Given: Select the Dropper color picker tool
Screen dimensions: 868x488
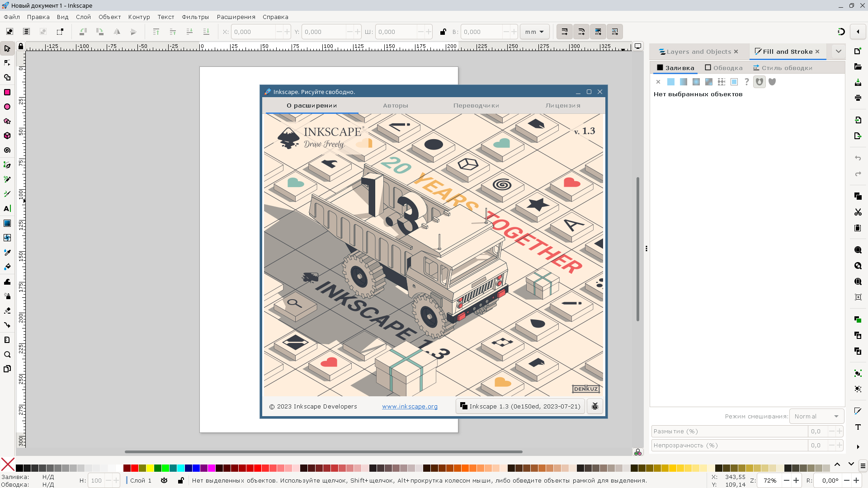Looking at the screenshot, I should [7, 253].
